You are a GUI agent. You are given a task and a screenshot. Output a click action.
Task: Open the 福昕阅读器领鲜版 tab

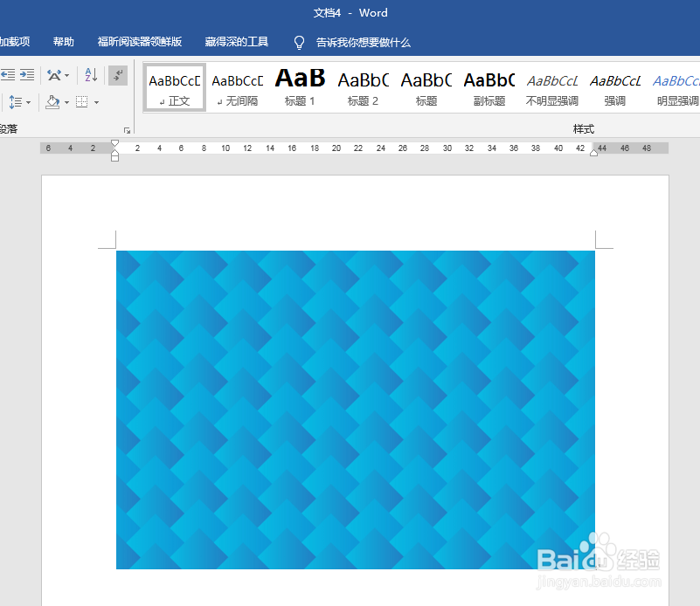pos(140,41)
